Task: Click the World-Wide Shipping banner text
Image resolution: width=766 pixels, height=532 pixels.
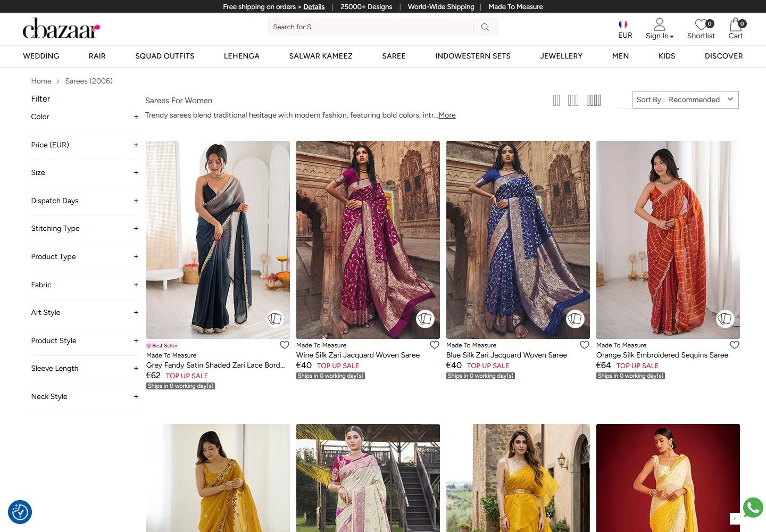Action: point(441,7)
